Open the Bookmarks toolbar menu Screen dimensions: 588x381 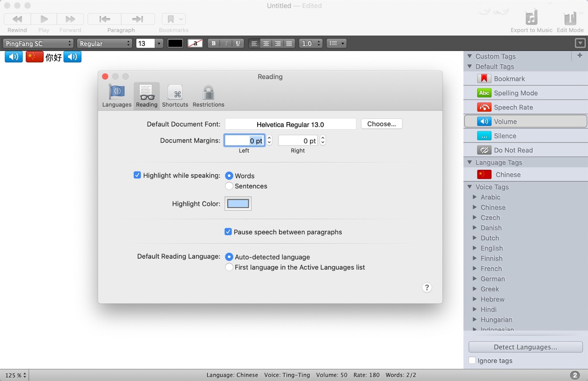click(x=174, y=19)
